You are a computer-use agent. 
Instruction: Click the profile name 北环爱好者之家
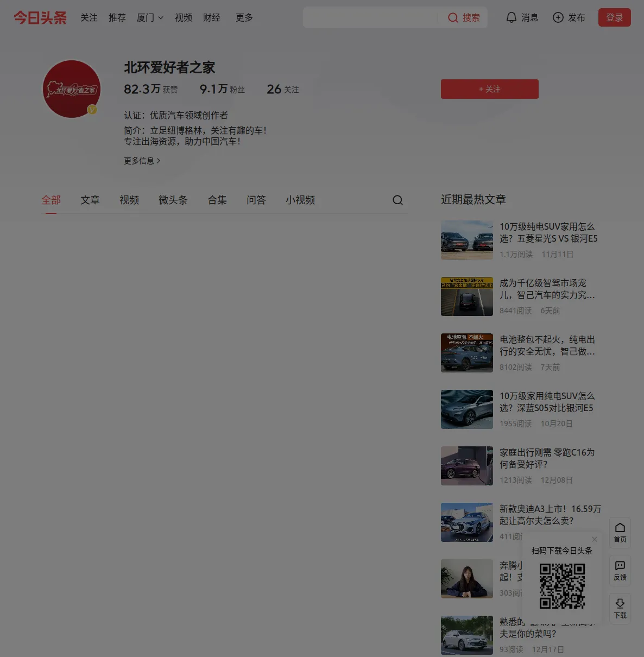click(x=169, y=67)
